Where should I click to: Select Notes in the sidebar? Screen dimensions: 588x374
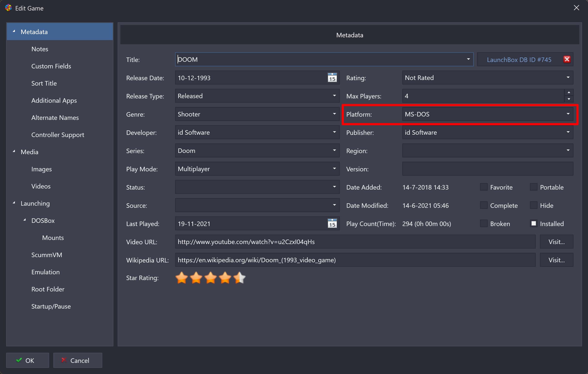[40, 49]
